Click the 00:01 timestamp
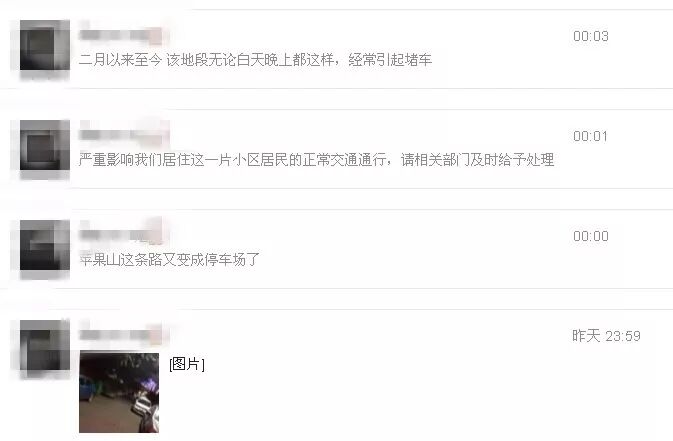The image size is (673, 441). 591,137
